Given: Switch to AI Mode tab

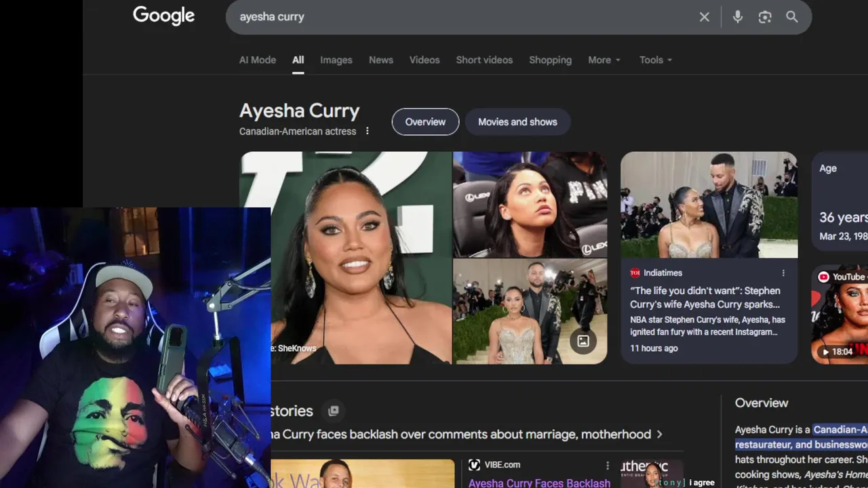Looking at the screenshot, I should [258, 60].
